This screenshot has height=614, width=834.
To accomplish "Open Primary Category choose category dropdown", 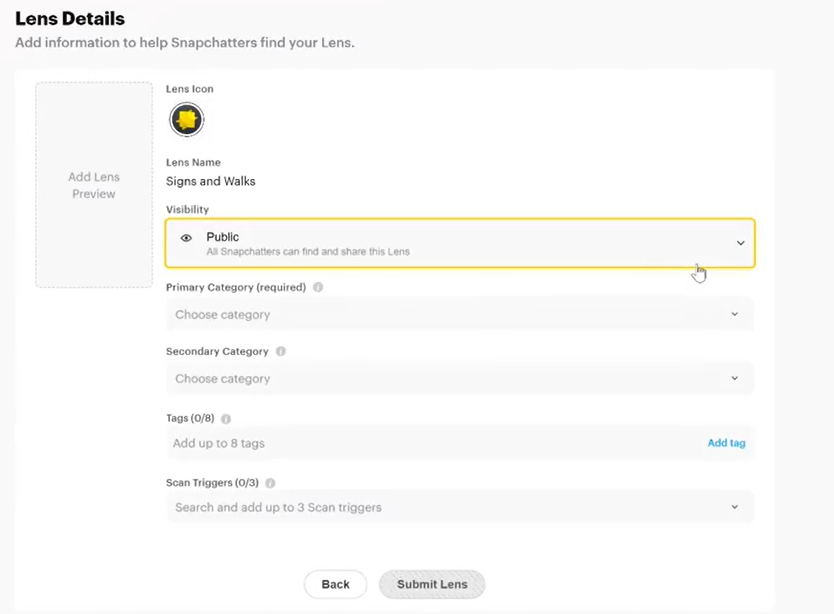I will click(460, 314).
